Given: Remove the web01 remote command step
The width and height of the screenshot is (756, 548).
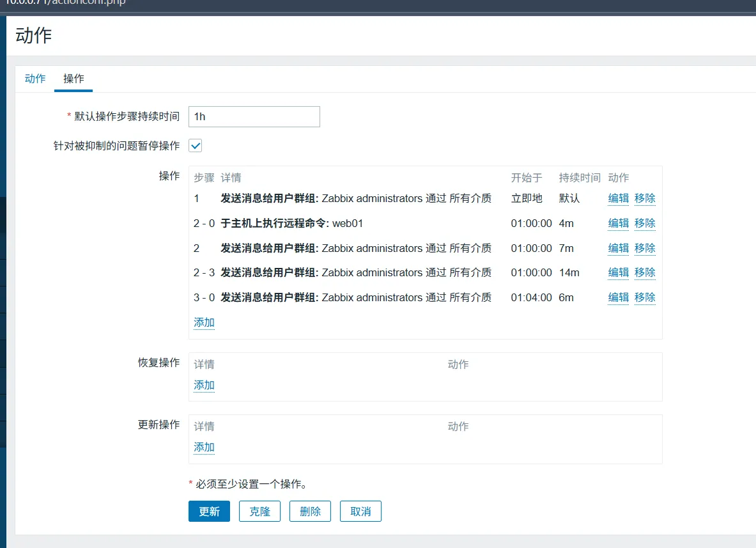Looking at the screenshot, I should point(645,223).
